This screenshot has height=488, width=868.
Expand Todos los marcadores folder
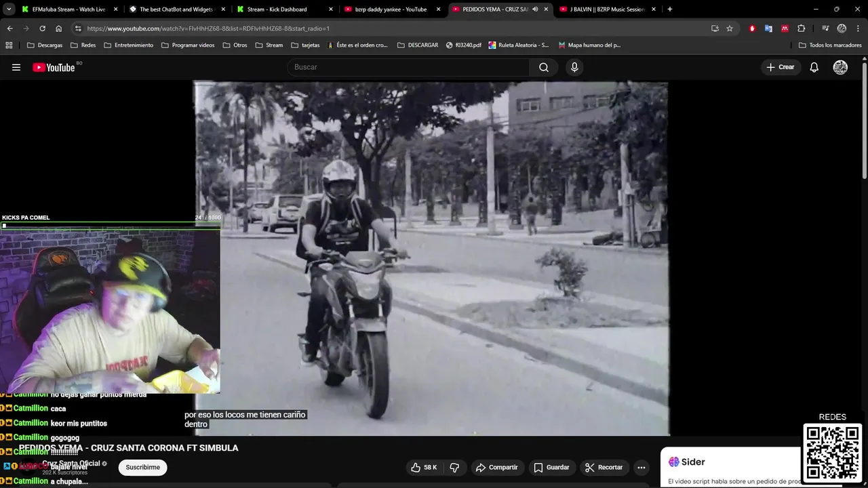830,45
